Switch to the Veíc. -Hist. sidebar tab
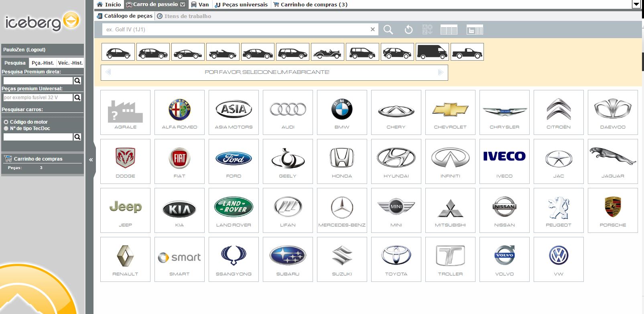The width and height of the screenshot is (644, 314). tap(70, 63)
